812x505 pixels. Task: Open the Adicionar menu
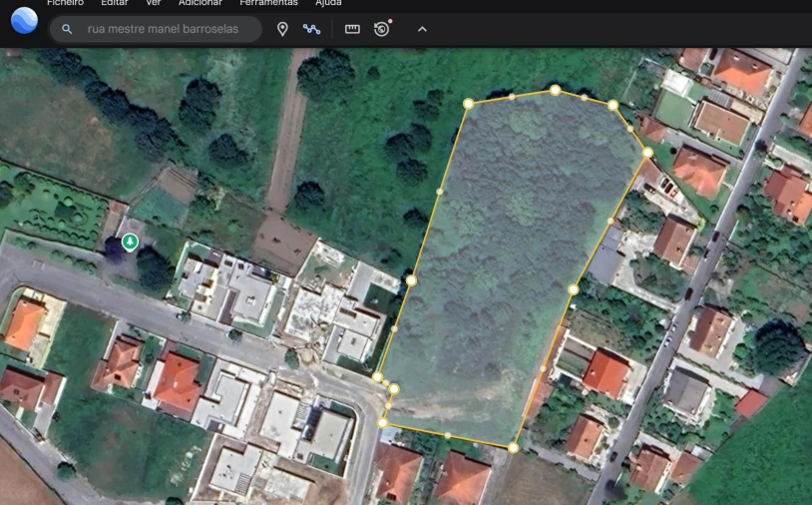pyautogui.click(x=201, y=3)
